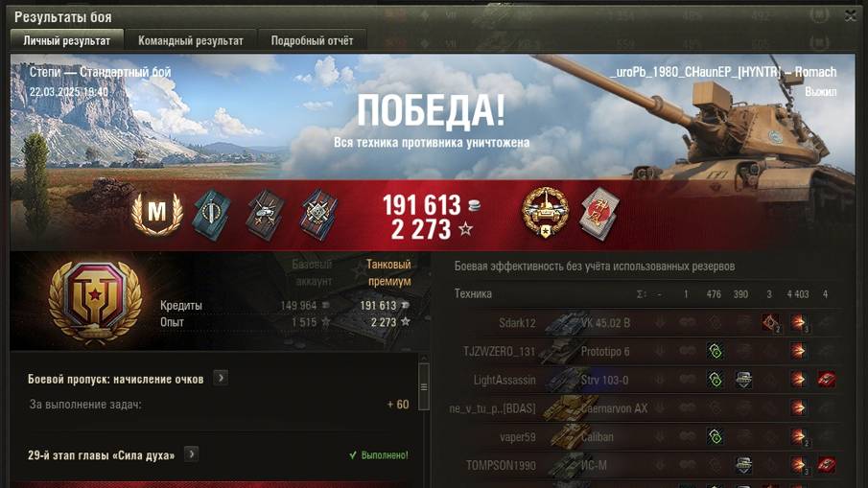Click damage icon in Sdark12 row

click(798, 322)
